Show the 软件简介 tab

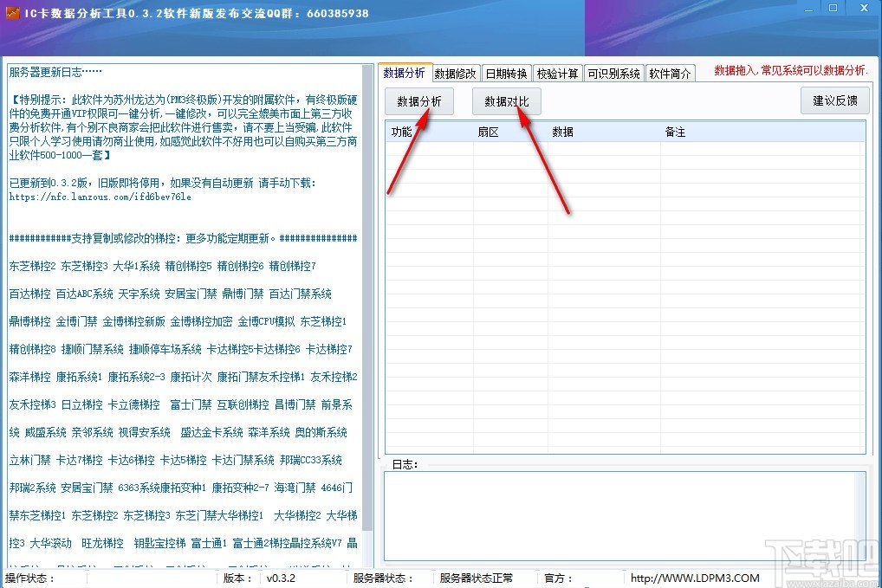coord(670,74)
